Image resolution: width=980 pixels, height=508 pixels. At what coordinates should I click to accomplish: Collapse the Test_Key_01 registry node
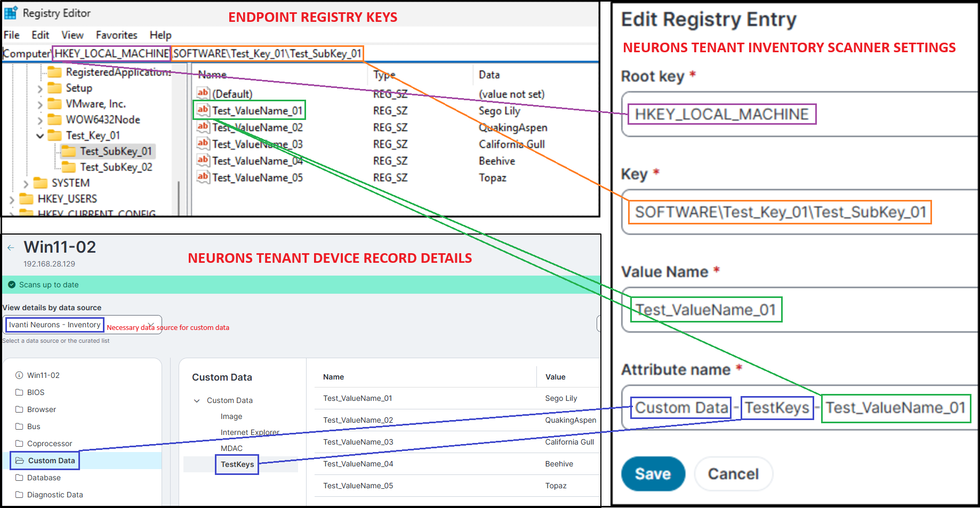[41, 135]
